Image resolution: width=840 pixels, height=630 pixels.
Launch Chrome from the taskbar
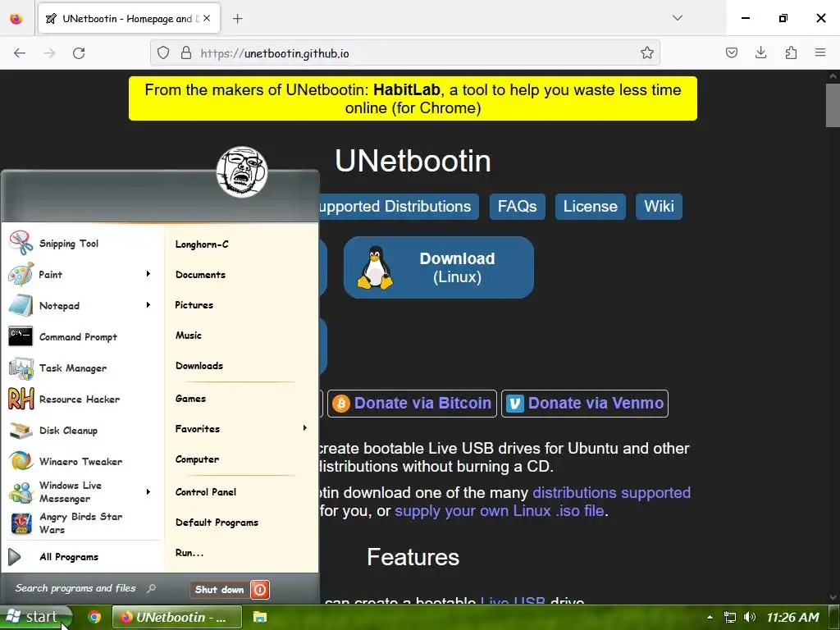pos(94,617)
